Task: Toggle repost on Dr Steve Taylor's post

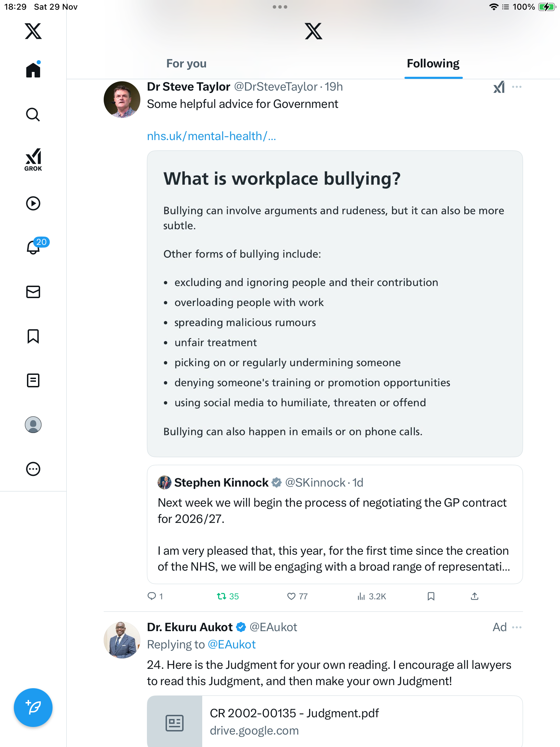Action: [221, 596]
